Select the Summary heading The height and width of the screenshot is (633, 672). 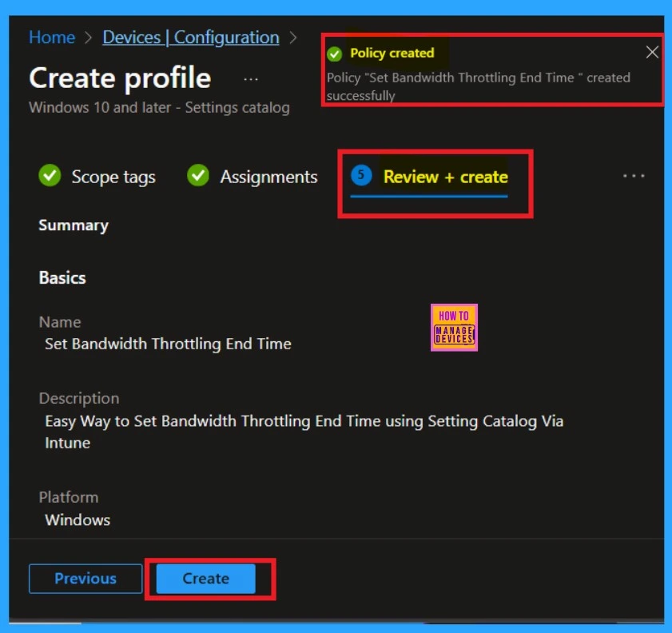click(74, 225)
